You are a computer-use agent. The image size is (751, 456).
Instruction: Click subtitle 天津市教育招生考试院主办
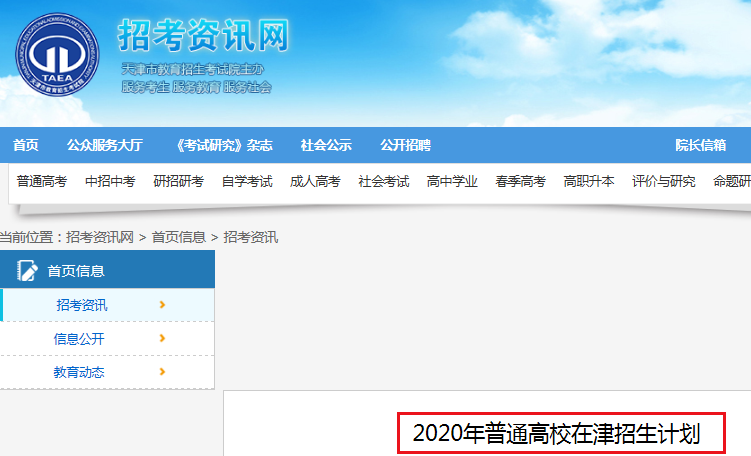click(x=193, y=69)
